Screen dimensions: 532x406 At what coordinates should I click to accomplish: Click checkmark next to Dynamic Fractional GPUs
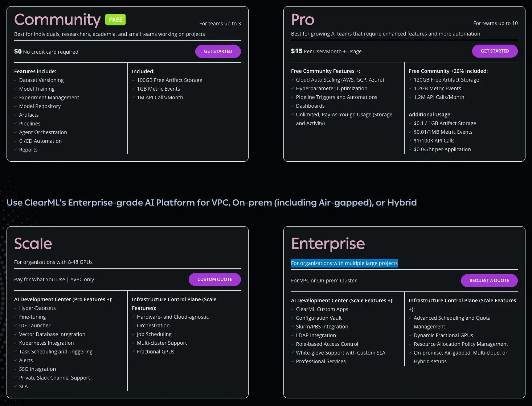[x=410, y=335]
